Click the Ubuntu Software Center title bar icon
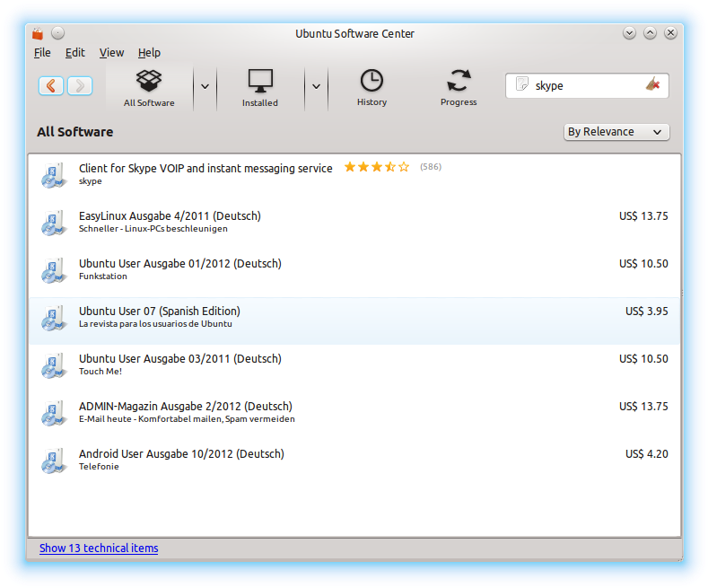This screenshot has width=708, height=588. click(x=37, y=34)
